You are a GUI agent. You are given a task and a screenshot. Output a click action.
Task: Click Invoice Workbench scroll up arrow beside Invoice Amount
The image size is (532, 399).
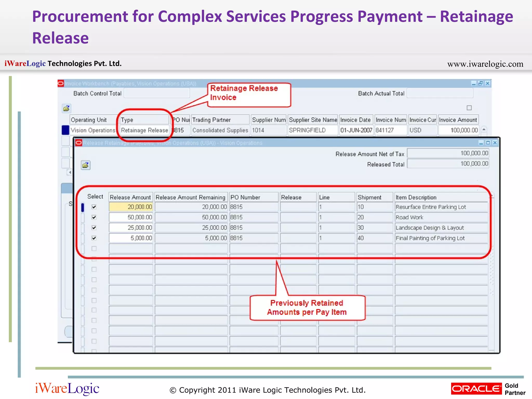tap(484, 129)
